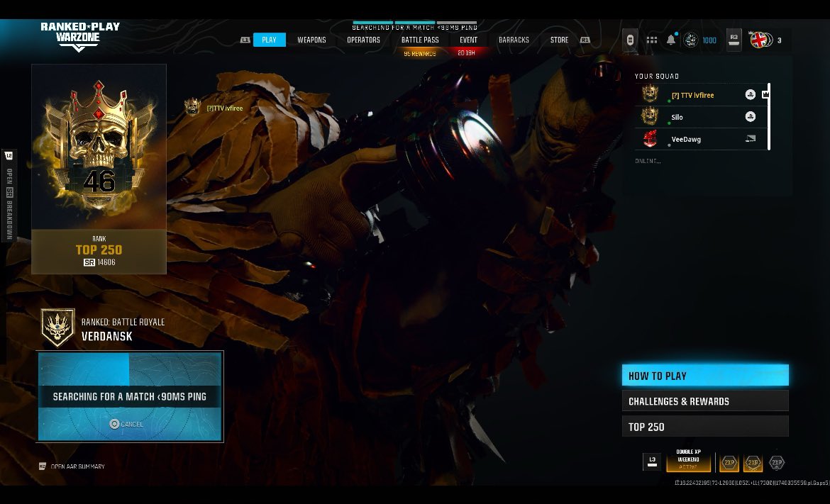This screenshot has width=830, height=504.
Task: Open the SR Breakdown side tab
Action: [x=9, y=195]
